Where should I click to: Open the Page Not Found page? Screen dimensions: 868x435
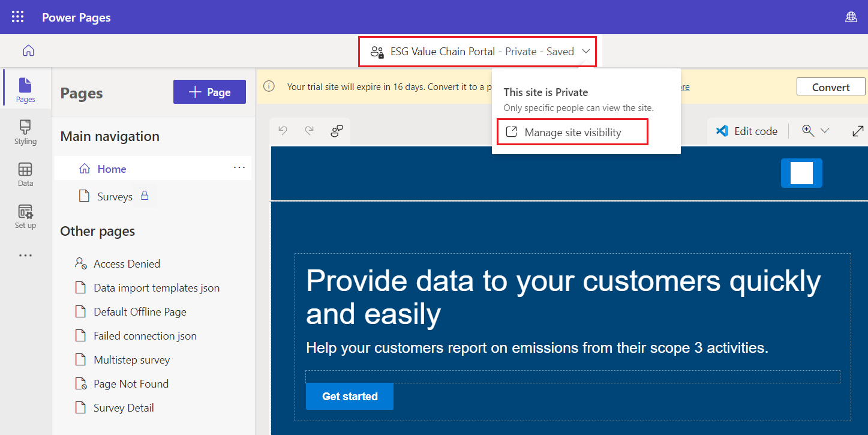[131, 383]
